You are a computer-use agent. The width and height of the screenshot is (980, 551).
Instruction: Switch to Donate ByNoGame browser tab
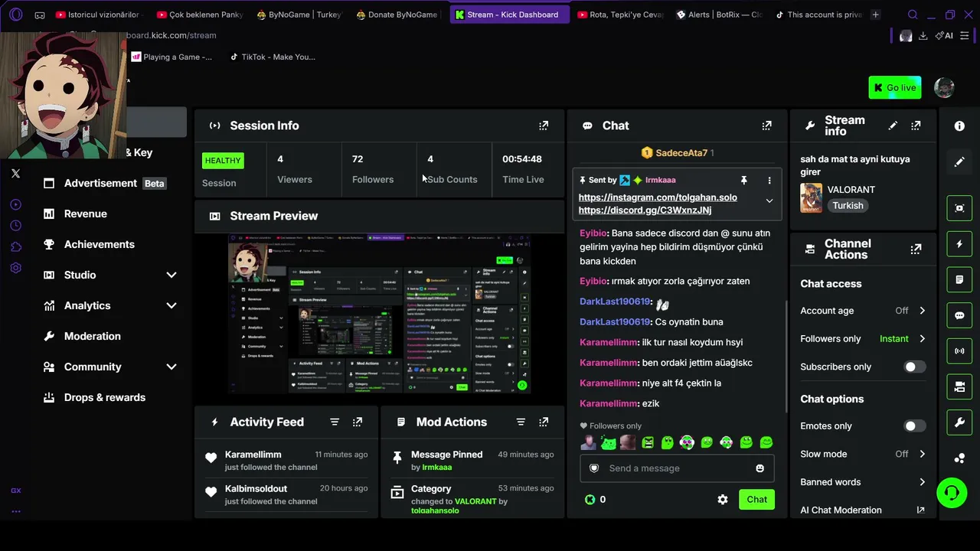click(397, 15)
